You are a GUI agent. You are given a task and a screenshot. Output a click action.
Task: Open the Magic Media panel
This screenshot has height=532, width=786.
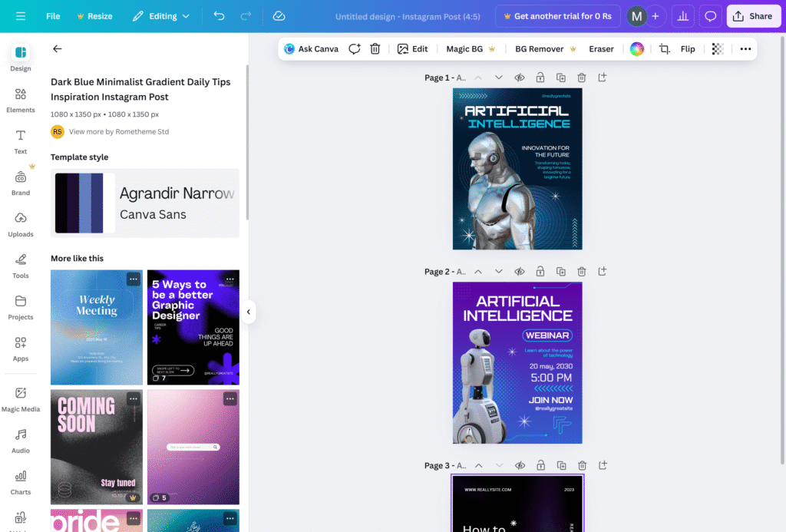click(20, 397)
